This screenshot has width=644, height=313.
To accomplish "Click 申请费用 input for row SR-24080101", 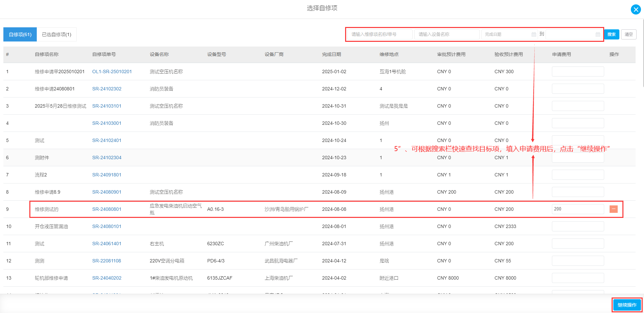I will [x=578, y=226].
